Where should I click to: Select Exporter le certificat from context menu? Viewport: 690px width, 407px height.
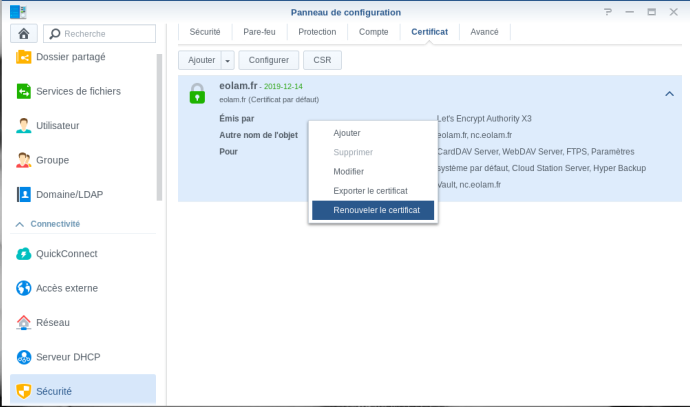coord(370,191)
